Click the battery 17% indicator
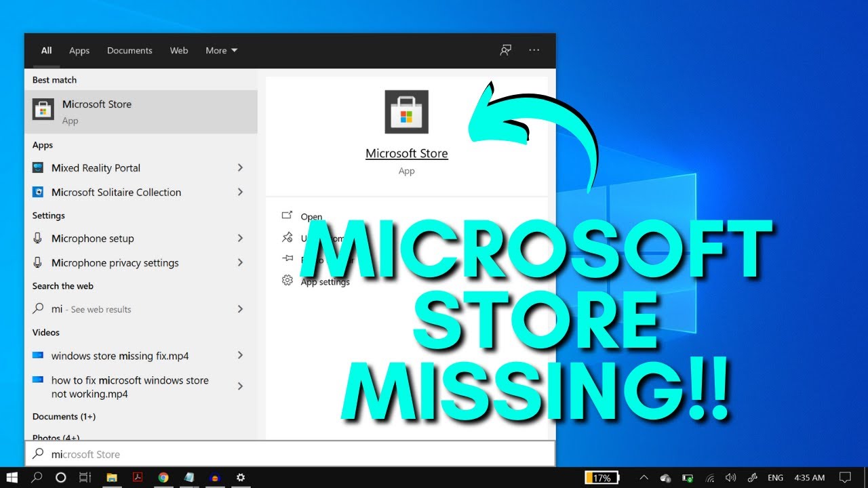This screenshot has width=868, height=488. pyautogui.click(x=602, y=477)
